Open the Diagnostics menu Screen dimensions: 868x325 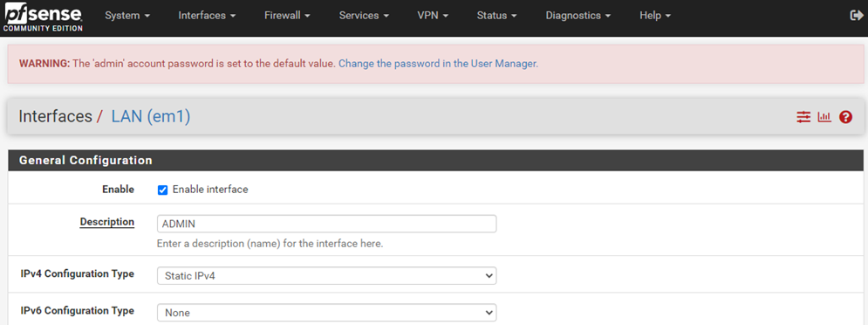coord(578,16)
